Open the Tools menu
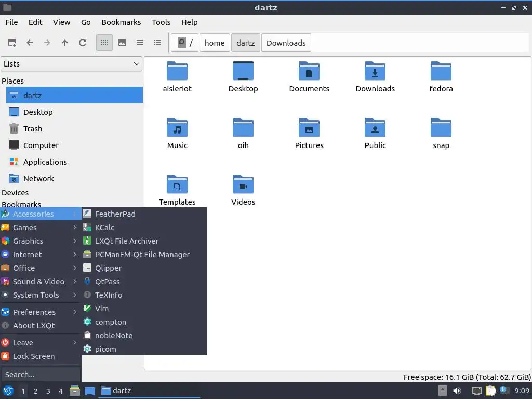 [x=161, y=22]
